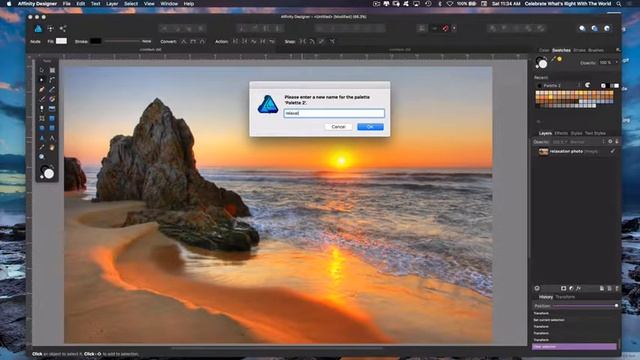640x360 pixels.
Task: Open the Layers panel gear settings
Action: [x=610, y=142]
